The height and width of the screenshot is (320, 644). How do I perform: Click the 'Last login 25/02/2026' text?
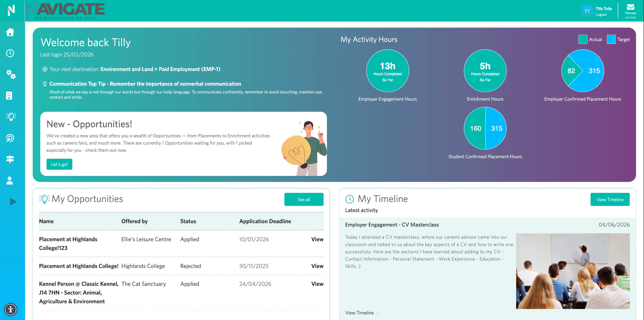[67, 55]
